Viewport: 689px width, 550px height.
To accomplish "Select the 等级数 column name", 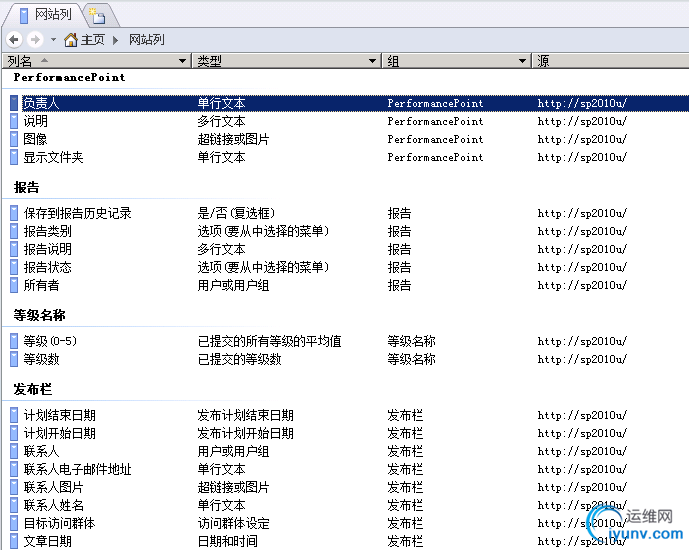I will [41, 359].
